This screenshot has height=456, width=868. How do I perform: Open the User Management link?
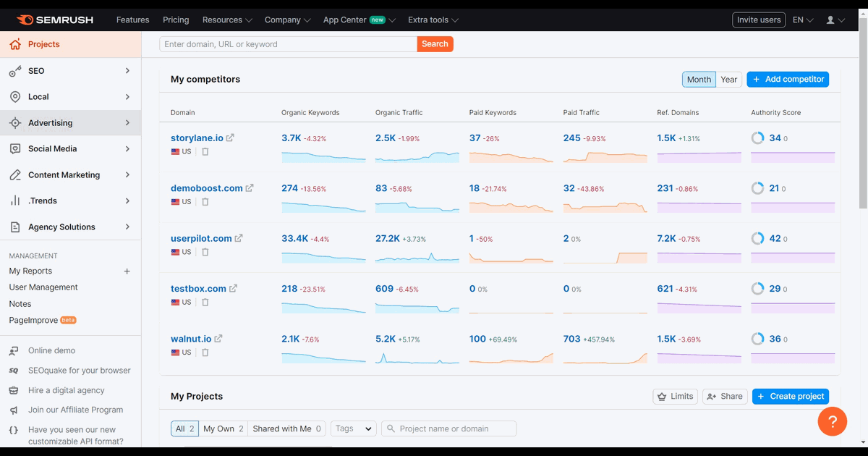(43, 287)
